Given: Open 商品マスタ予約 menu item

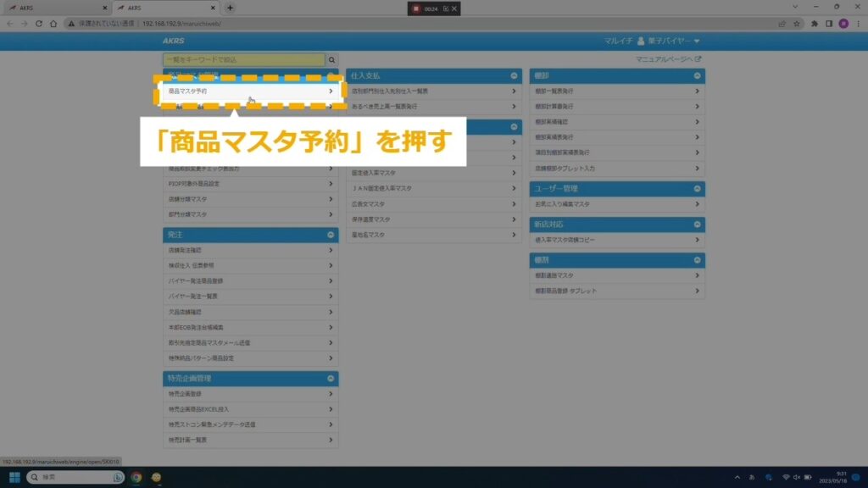Looking at the screenshot, I should (249, 91).
